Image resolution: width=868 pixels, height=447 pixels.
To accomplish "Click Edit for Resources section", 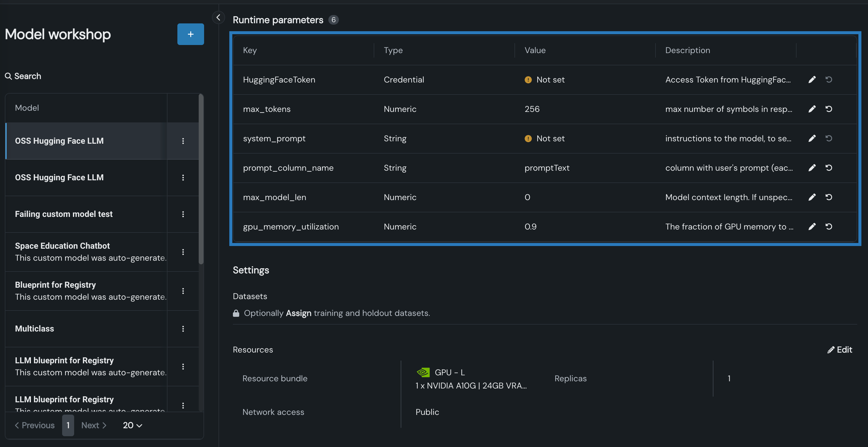I will [x=840, y=350].
